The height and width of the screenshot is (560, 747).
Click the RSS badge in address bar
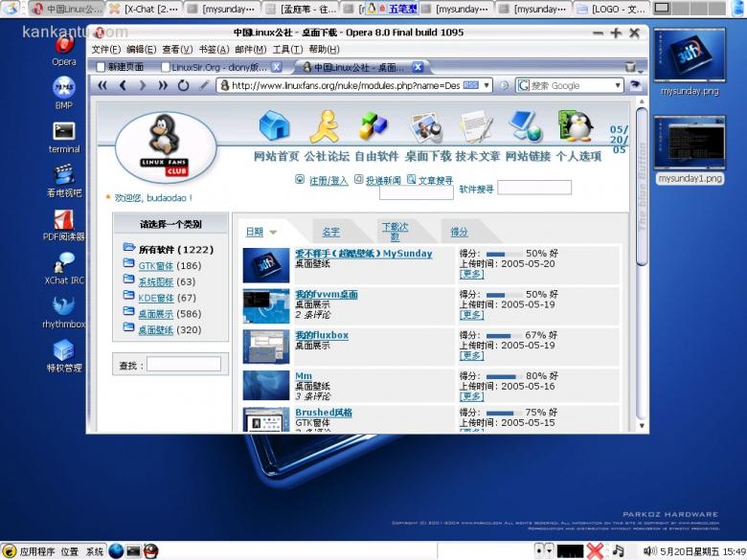(471, 85)
